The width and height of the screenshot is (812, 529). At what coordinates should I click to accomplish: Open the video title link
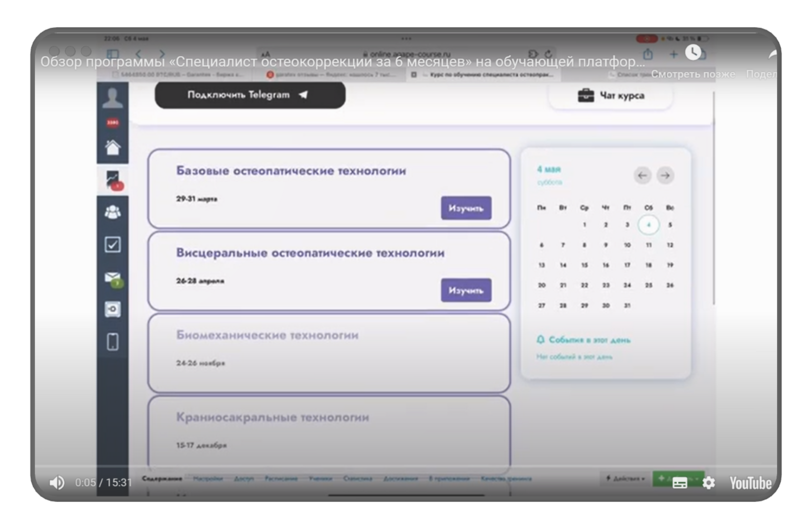click(x=343, y=62)
